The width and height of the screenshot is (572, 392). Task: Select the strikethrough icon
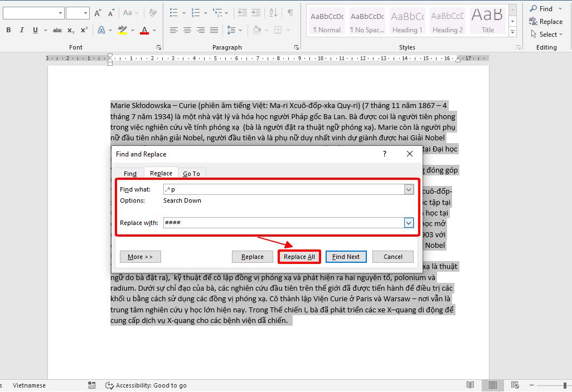(57, 30)
